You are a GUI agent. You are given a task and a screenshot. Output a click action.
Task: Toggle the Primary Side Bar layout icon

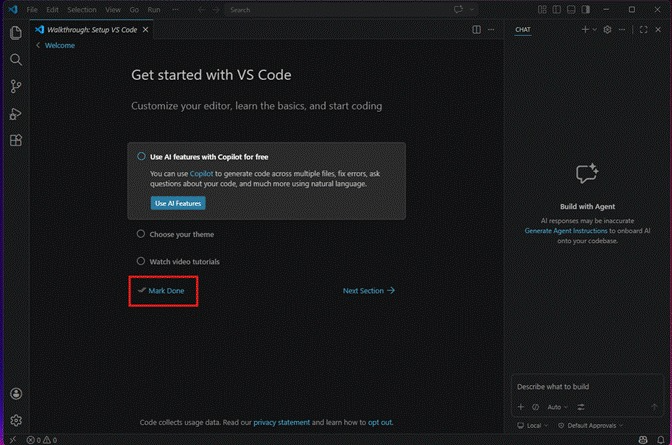(x=557, y=9)
